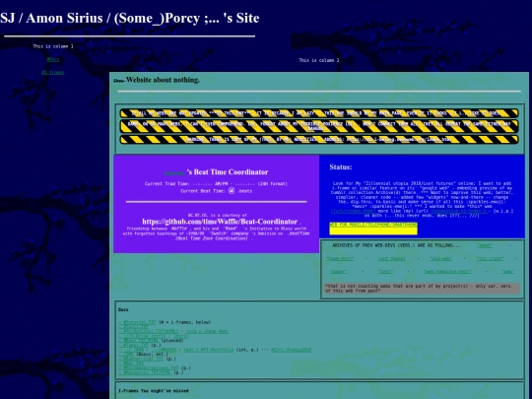Click the grey archive footnote about counting webs
The width and height of the screenshot is (532, 399).
point(423,289)
